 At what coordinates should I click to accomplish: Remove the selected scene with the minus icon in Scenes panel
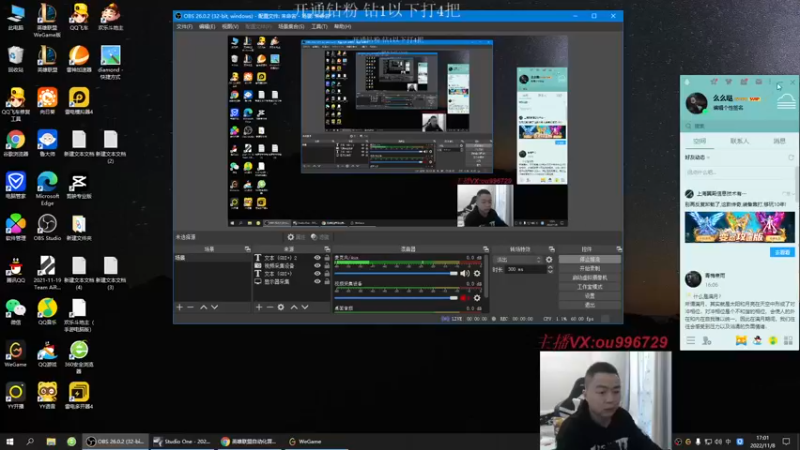pos(190,307)
